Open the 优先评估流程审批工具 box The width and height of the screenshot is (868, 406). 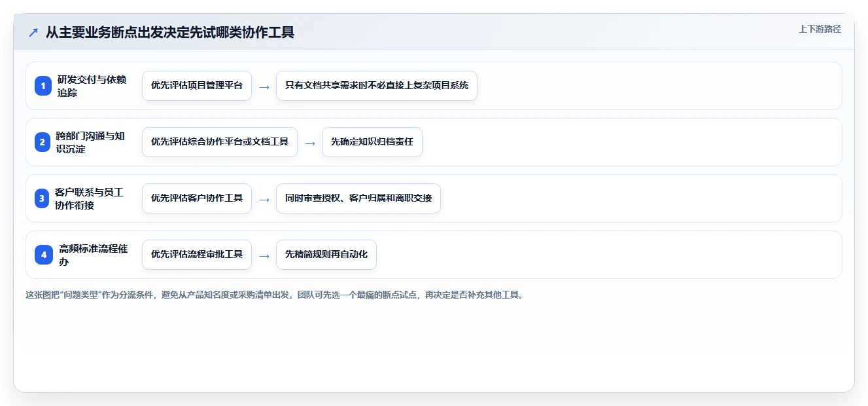point(197,255)
